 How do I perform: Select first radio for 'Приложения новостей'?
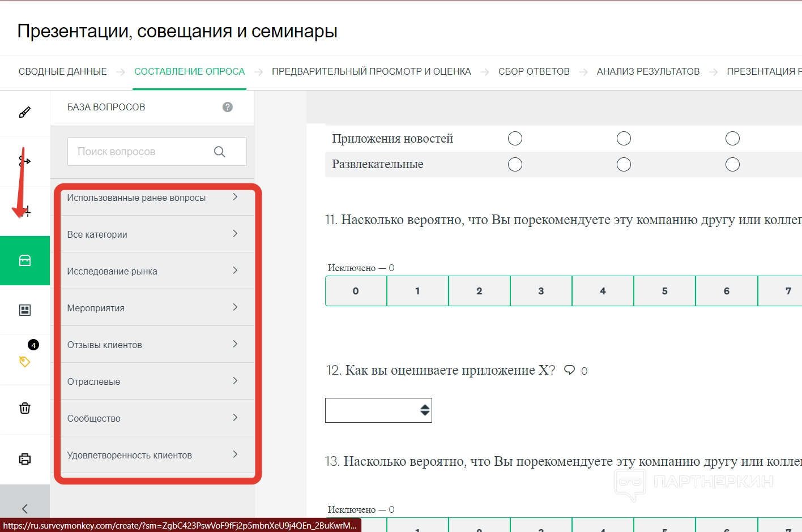[x=515, y=139]
